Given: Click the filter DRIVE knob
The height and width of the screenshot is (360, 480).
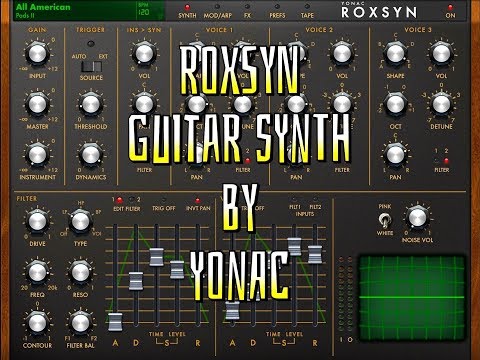Looking at the screenshot, I should pyautogui.click(x=37, y=221).
